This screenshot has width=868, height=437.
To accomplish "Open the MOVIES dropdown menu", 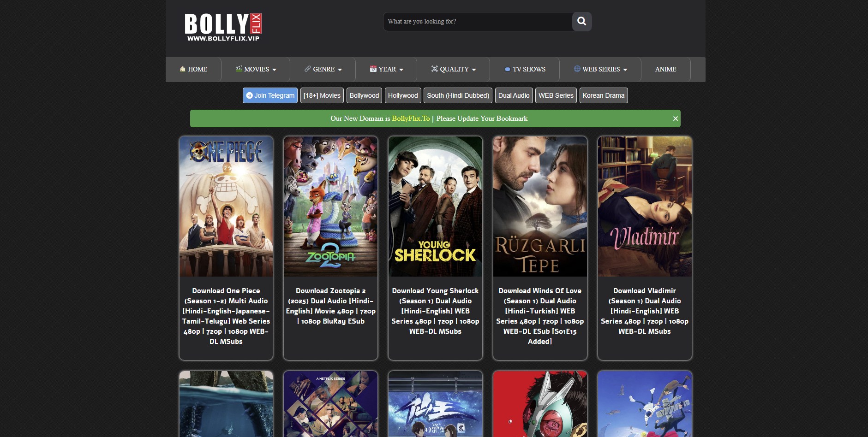I will pos(257,69).
